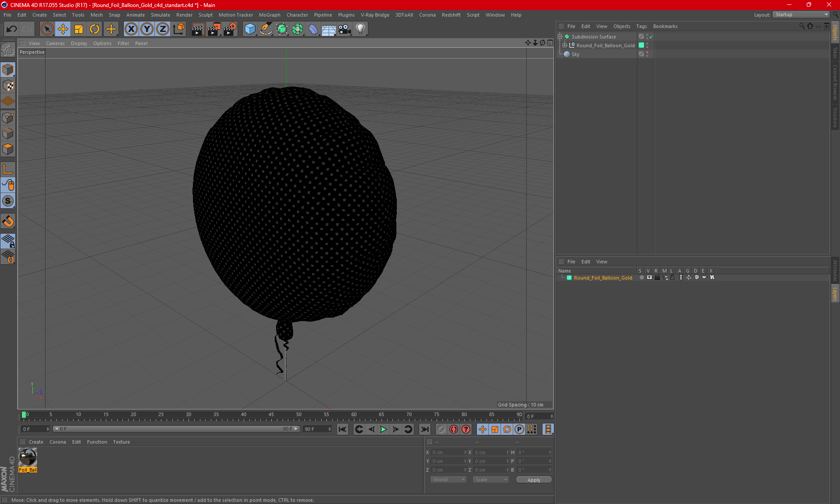Open the Layout Startup dropdown

click(x=801, y=15)
